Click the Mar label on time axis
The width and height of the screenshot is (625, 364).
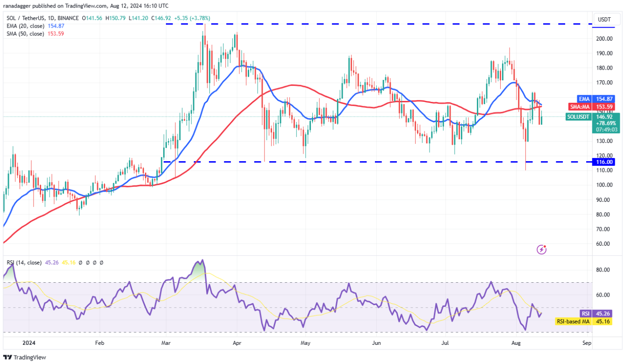167,343
